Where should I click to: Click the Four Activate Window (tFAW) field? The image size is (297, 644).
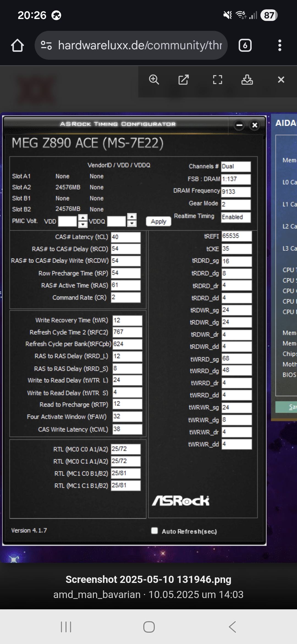pos(127,416)
